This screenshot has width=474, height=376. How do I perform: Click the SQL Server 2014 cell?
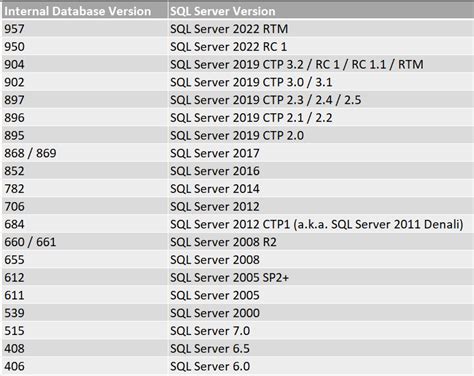321,189
